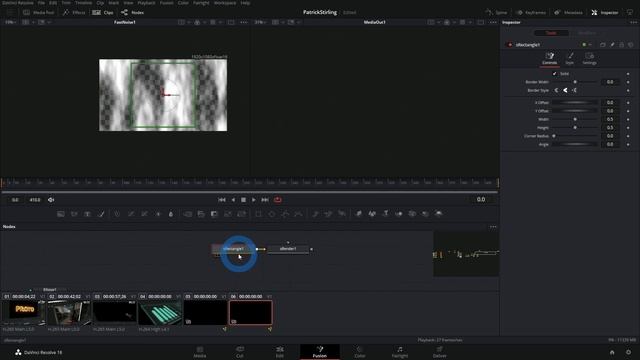This screenshot has height=360, width=640.
Task: Adjust the Border Width slider
Action: click(575, 82)
